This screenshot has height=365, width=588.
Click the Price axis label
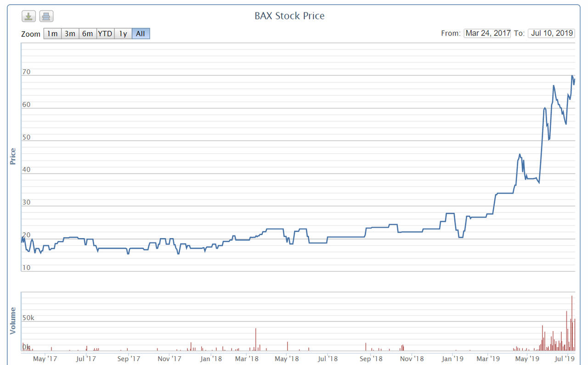[13, 156]
